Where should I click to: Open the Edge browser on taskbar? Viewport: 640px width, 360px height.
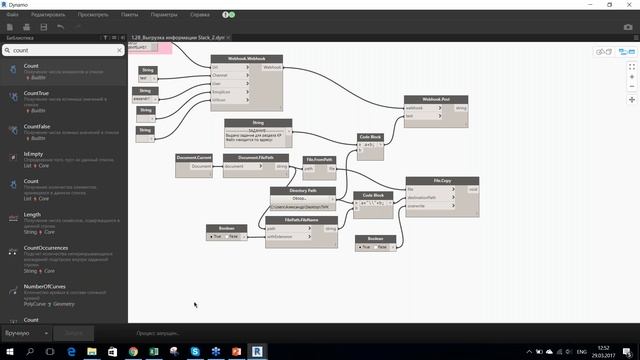(71, 351)
